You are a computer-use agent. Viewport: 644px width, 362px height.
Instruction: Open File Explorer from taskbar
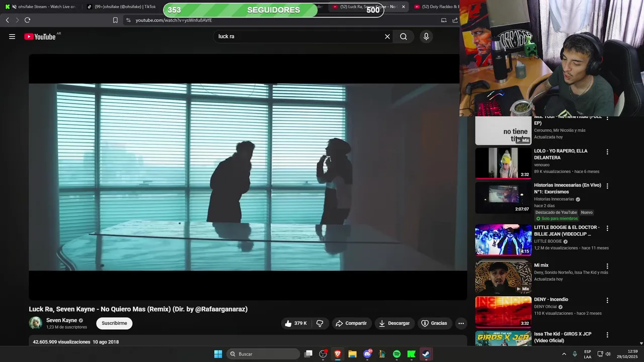point(352,354)
